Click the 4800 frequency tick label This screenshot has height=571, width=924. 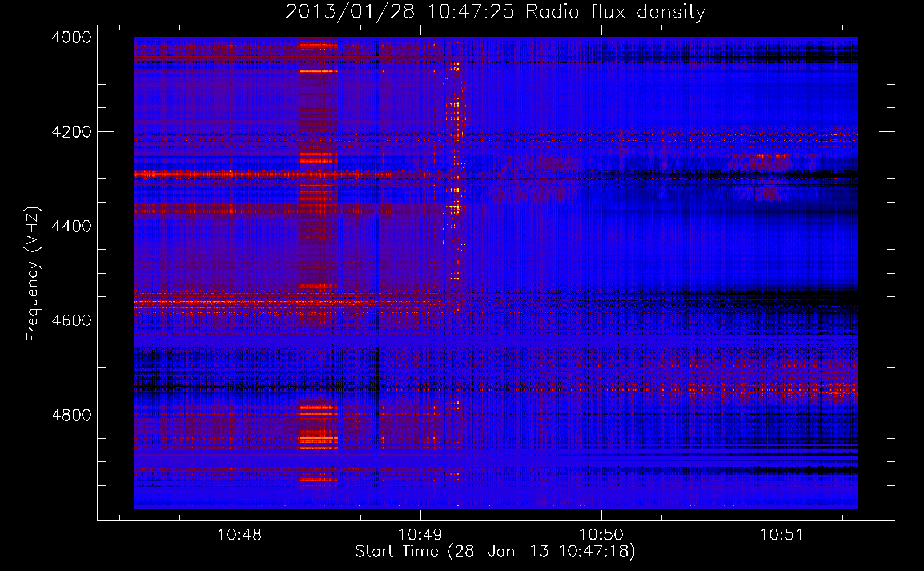[x=71, y=415]
